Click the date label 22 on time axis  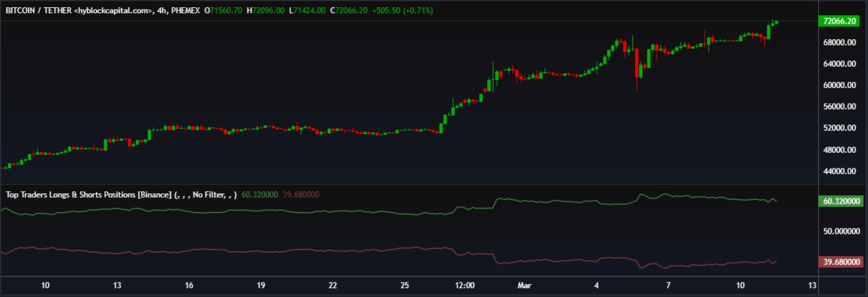click(x=333, y=285)
